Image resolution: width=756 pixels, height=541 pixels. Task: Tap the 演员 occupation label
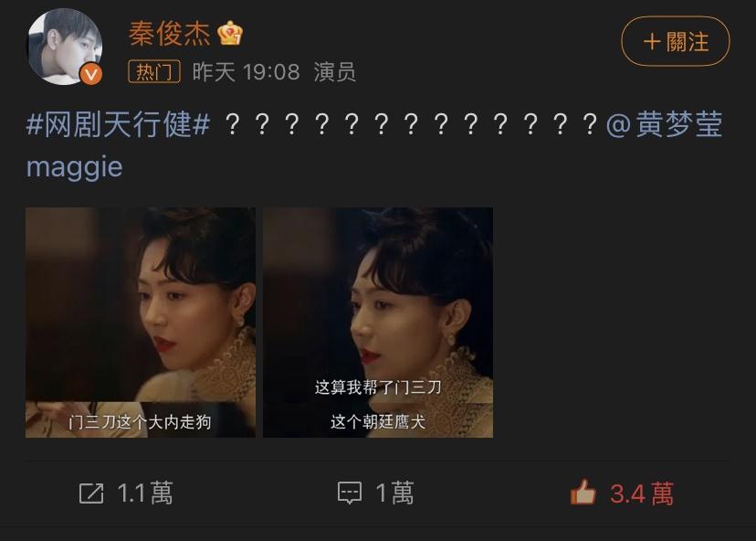point(334,72)
